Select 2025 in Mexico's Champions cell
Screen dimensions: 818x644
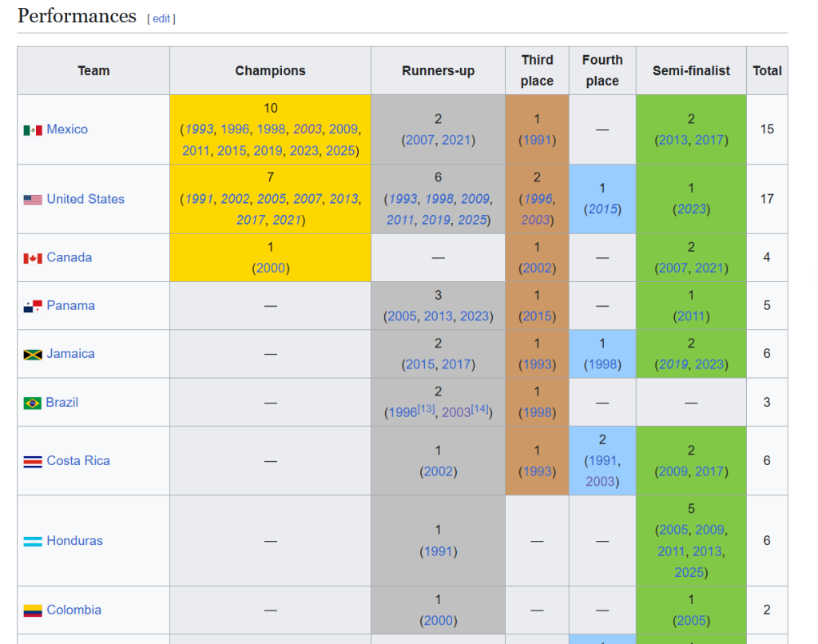(x=340, y=151)
